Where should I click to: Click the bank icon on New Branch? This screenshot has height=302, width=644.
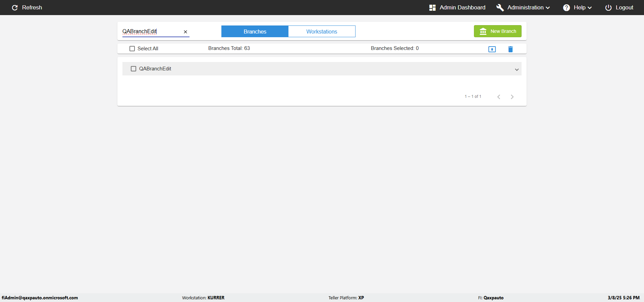point(483,31)
